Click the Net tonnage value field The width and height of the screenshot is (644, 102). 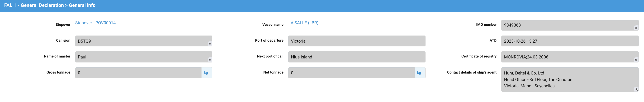(351, 73)
